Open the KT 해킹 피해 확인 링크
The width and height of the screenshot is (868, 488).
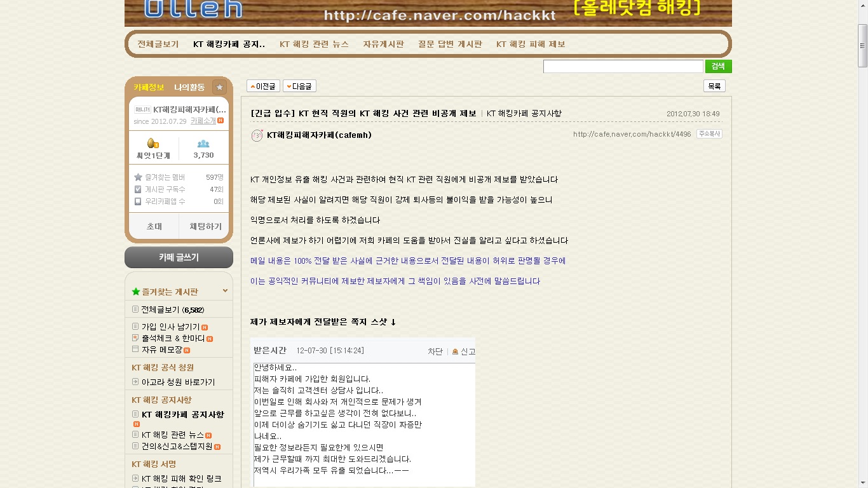click(x=181, y=478)
